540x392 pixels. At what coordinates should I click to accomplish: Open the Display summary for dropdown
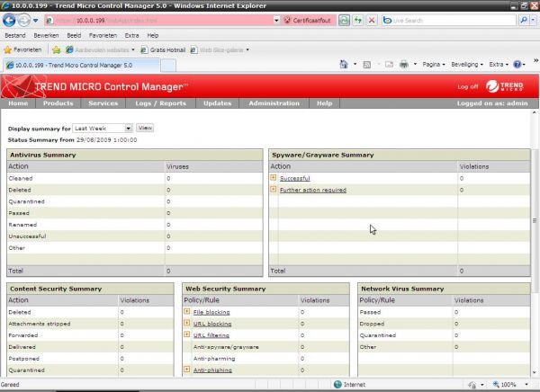pyautogui.click(x=103, y=129)
